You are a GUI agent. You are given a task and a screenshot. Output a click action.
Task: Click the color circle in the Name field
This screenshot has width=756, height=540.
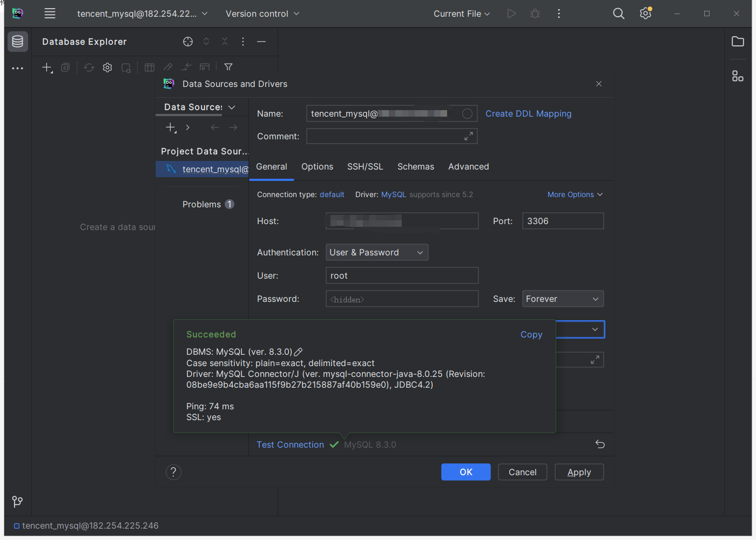pyautogui.click(x=468, y=113)
